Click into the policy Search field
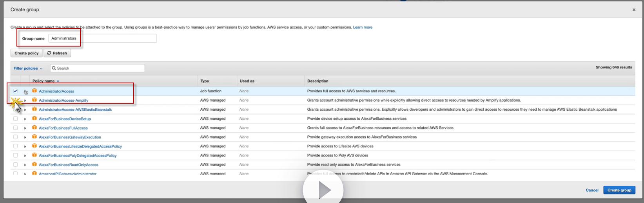This screenshot has width=644, height=203. tap(97, 68)
